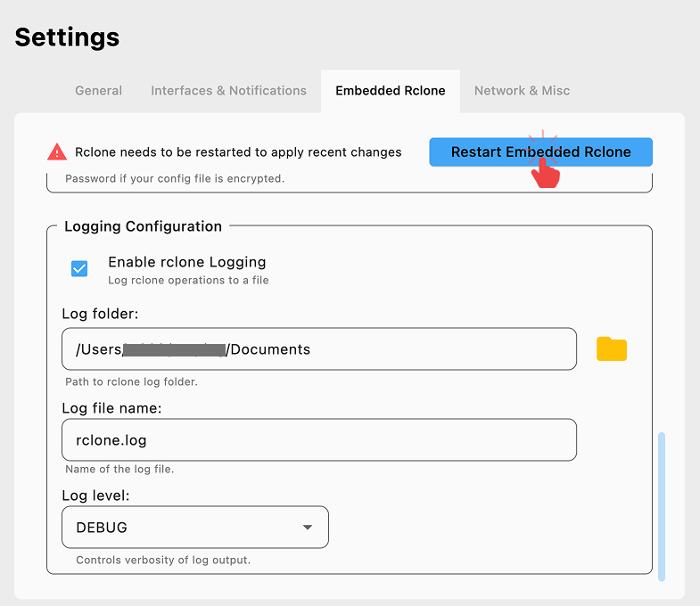Image resolution: width=700 pixels, height=606 pixels.
Task: Select the Embedded Rclone tab
Action: (391, 91)
